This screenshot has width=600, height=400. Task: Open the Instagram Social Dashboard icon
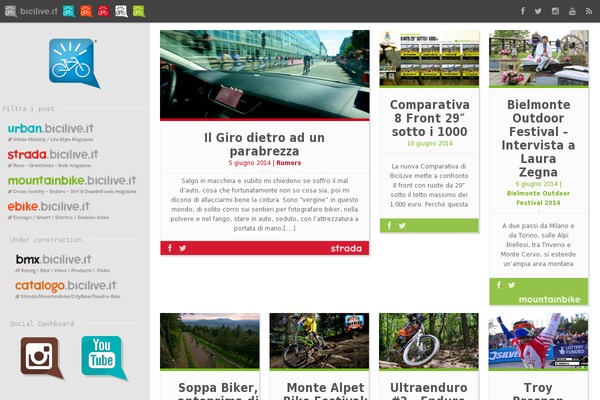tap(42, 358)
